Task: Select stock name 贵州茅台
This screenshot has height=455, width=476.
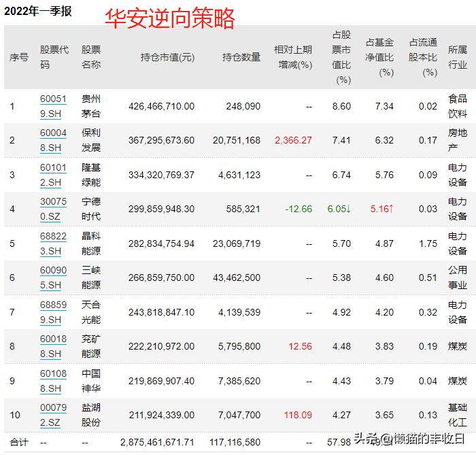Action: [90, 106]
